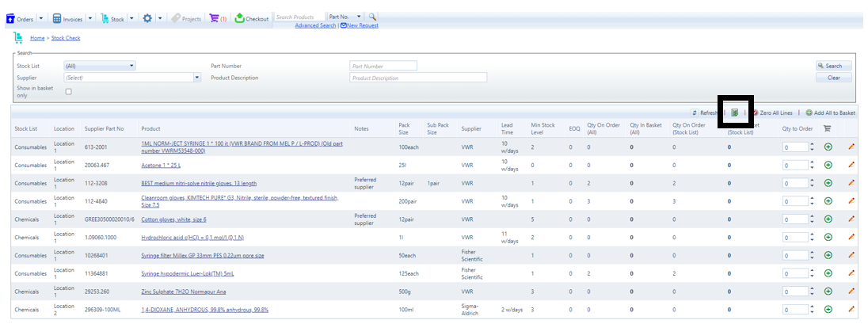Tick the Show in basket only checkbox

pyautogui.click(x=69, y=91)
